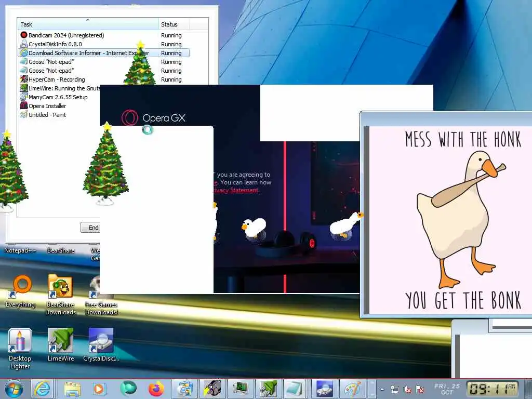Open the Privacy Statement link
Image resolution: width=532 pixels, height=399 pixels.
coord(236,190)
